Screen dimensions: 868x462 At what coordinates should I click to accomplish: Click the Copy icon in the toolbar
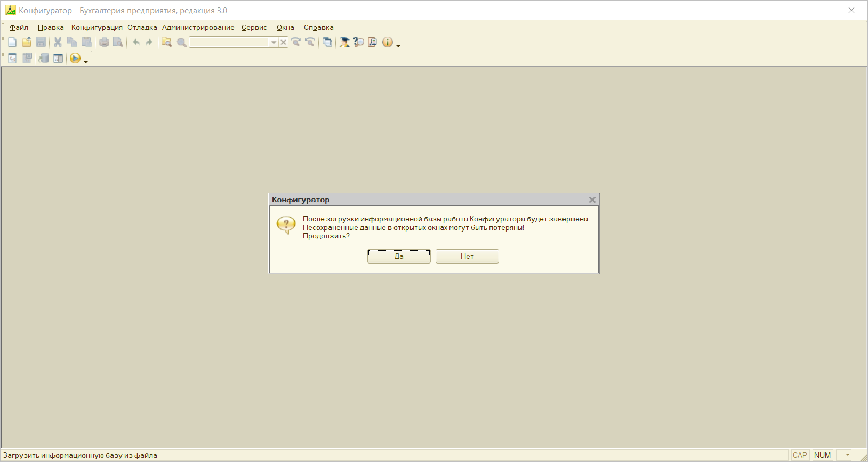[x=73, y=43]
